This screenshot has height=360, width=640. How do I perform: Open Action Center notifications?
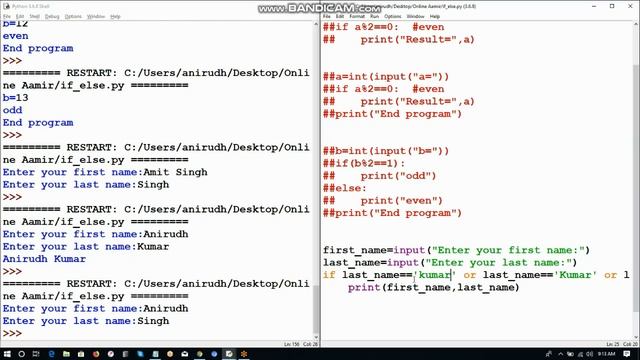(627, 354)
